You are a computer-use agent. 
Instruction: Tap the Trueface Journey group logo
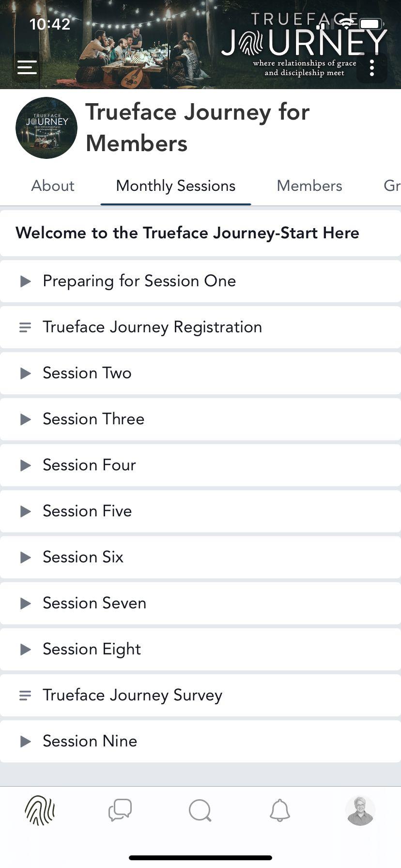46,128
